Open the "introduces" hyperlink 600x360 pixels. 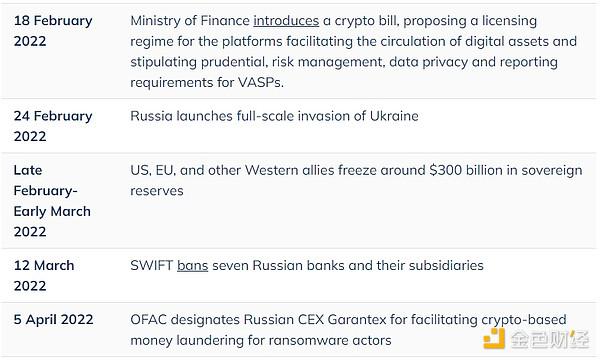pos(286,21)
